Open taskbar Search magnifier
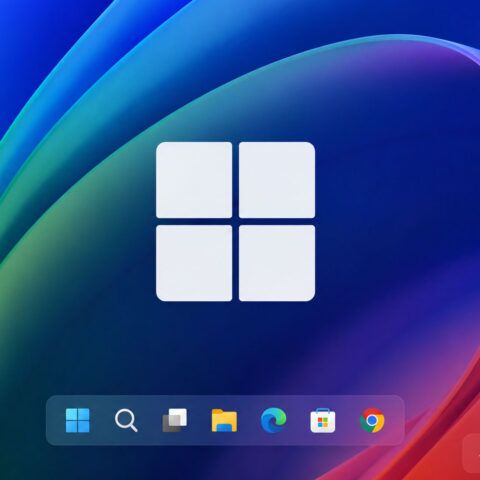480x480 pixels. [126, 421]
